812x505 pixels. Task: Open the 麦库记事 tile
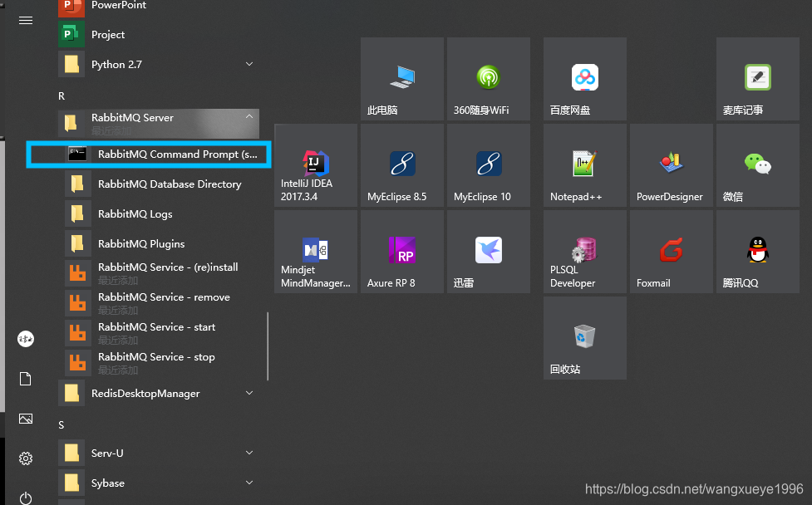point(758,79)
